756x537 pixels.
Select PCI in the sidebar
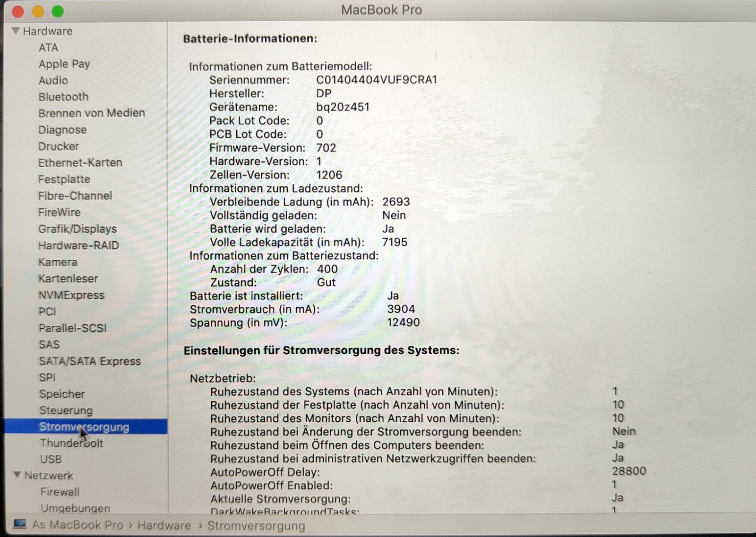47,312
